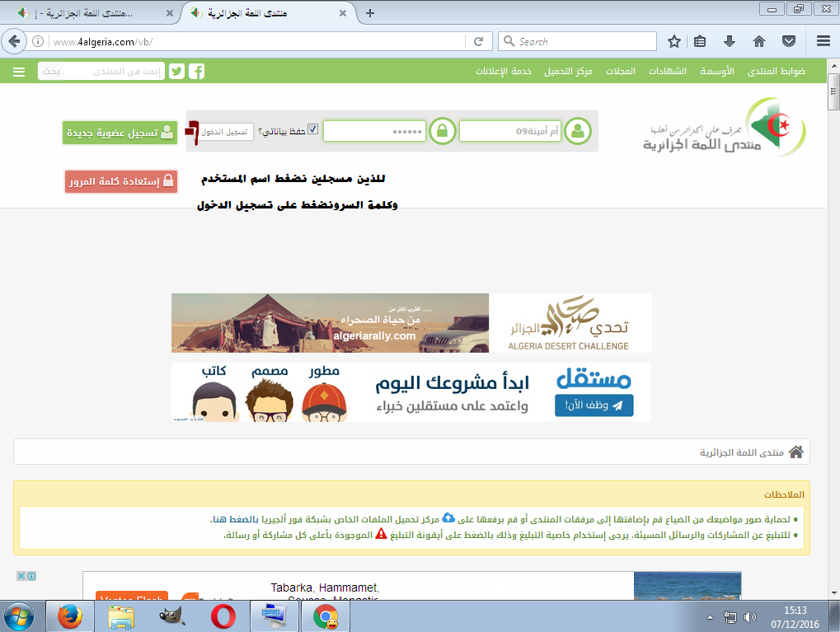
Task: Switch to the first browser tab
Action: pos(89,14)
